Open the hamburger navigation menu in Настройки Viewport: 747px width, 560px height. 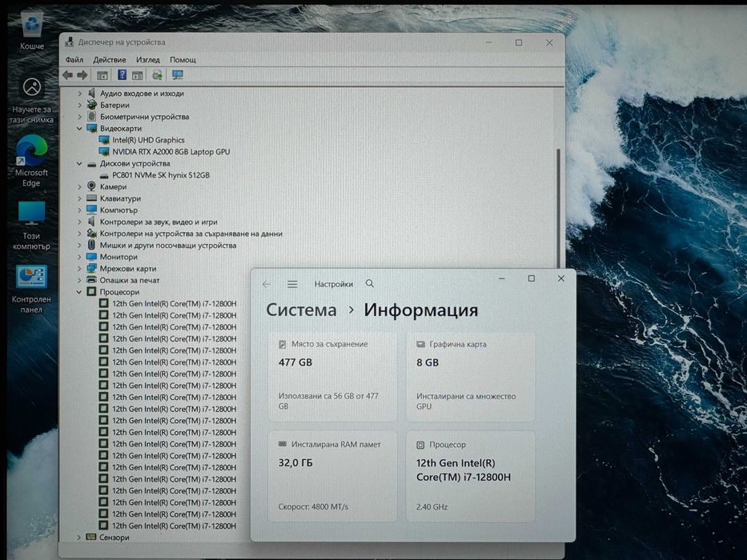(292, 284)
